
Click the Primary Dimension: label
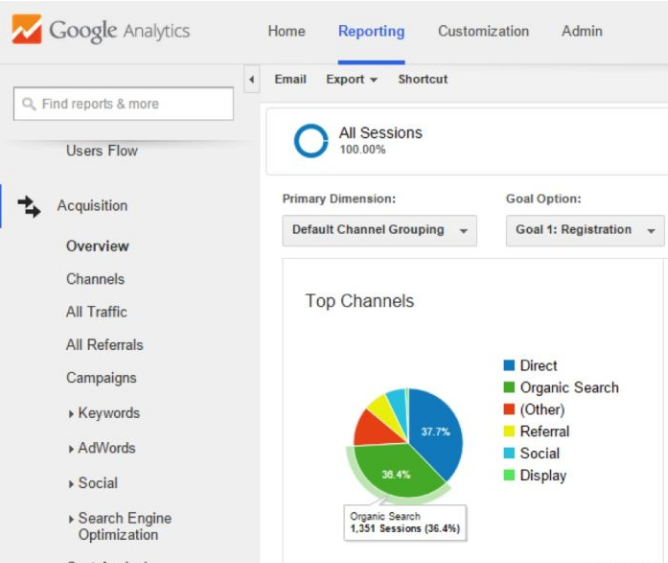(x=339, y=199)
